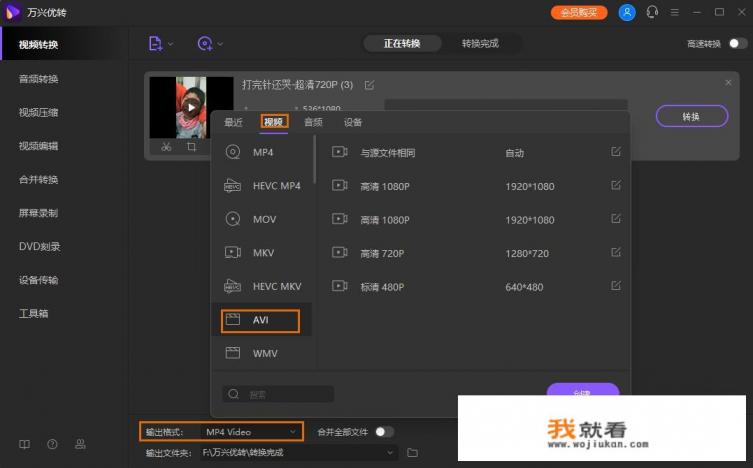Open the hamburger menu icon
The image size is (753, 468).
675,12
